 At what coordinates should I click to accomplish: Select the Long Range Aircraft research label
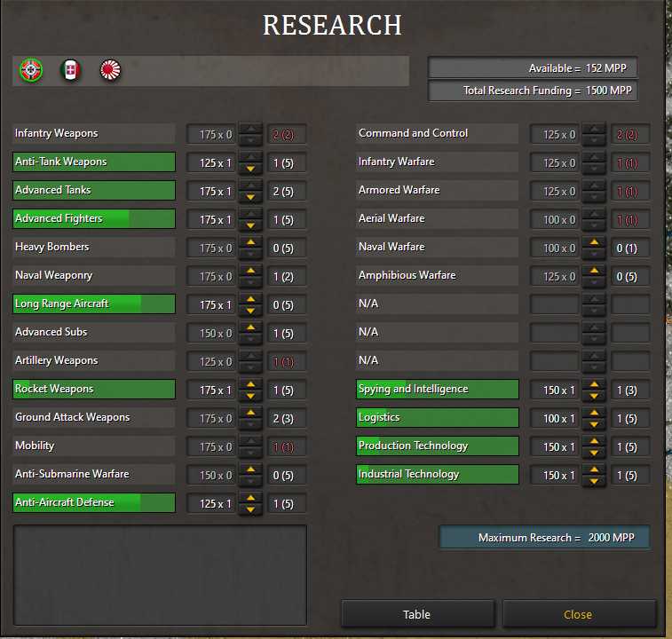(94, 304)
